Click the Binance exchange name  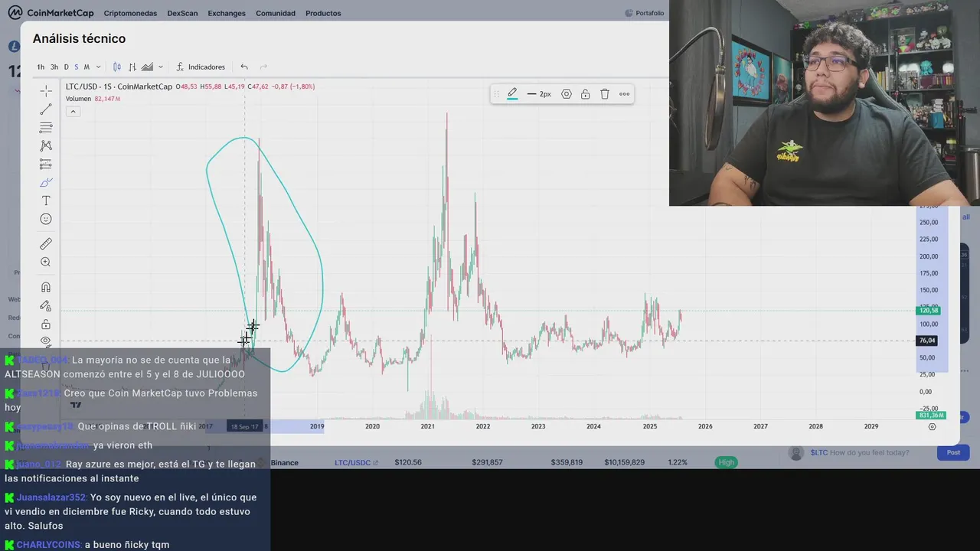284,462
